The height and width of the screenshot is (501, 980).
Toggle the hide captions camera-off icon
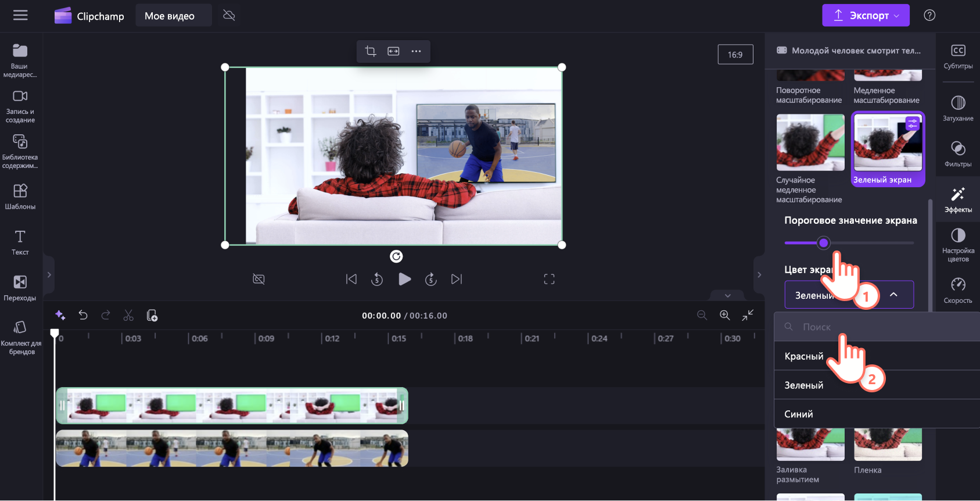pos(259,280)
